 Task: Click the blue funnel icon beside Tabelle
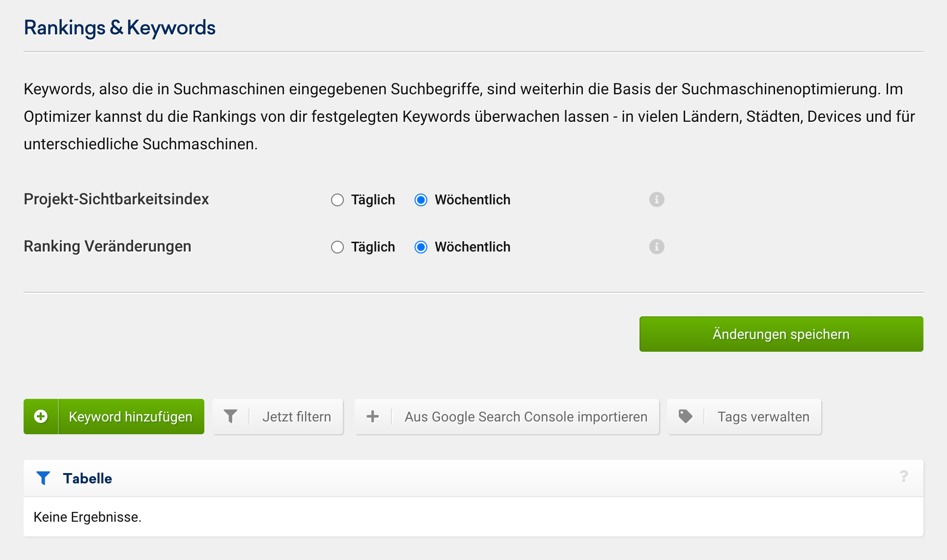click(43, 478)
